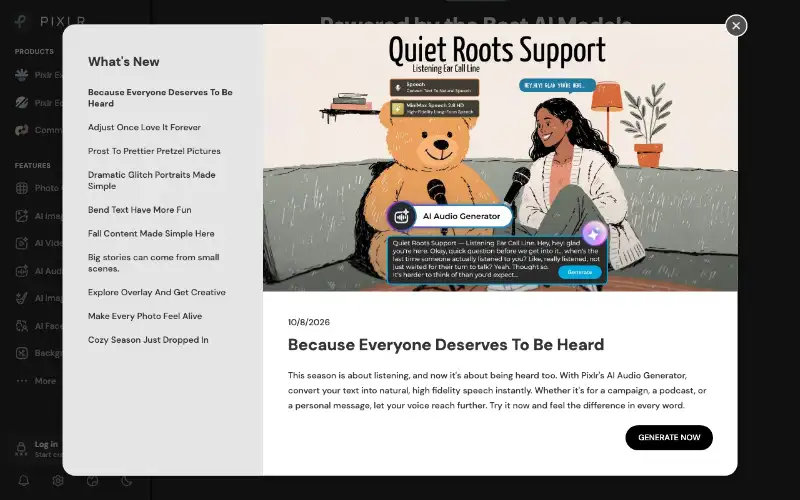Viewport: 800px width, 500px height.
Task: Open Cozy Season Just Dropped In
Action: click(x=148, y=340)
